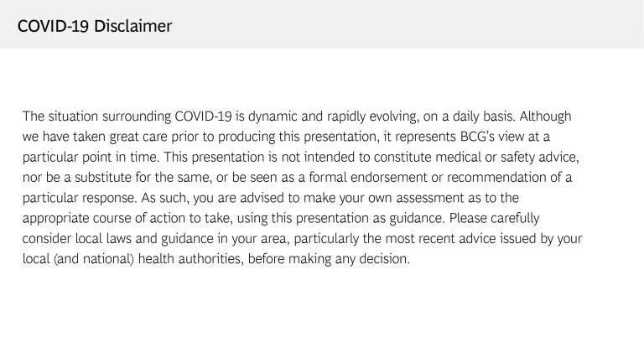Click the "COVID-19 Disclaimer" slide title
644x337 pixels.
click(94, 26)
